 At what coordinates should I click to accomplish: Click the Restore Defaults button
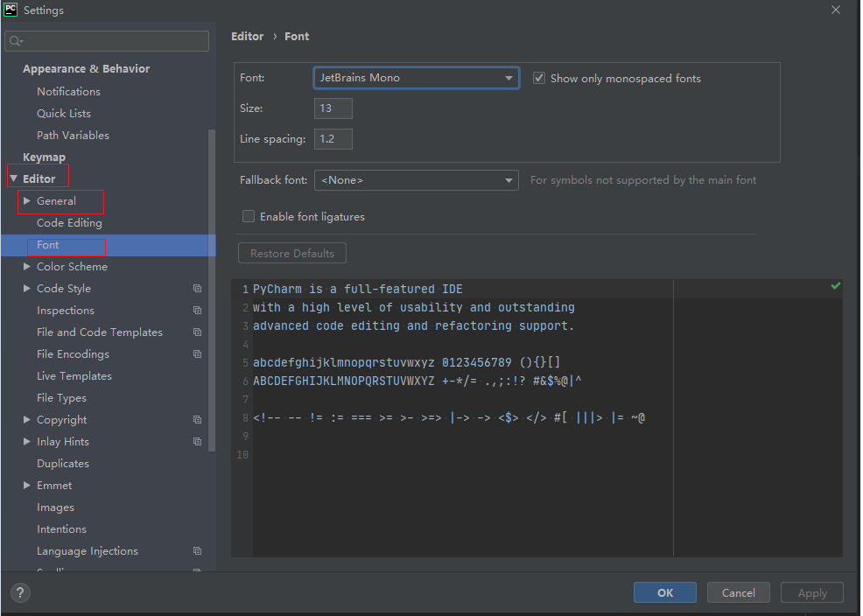click(292, 253)
